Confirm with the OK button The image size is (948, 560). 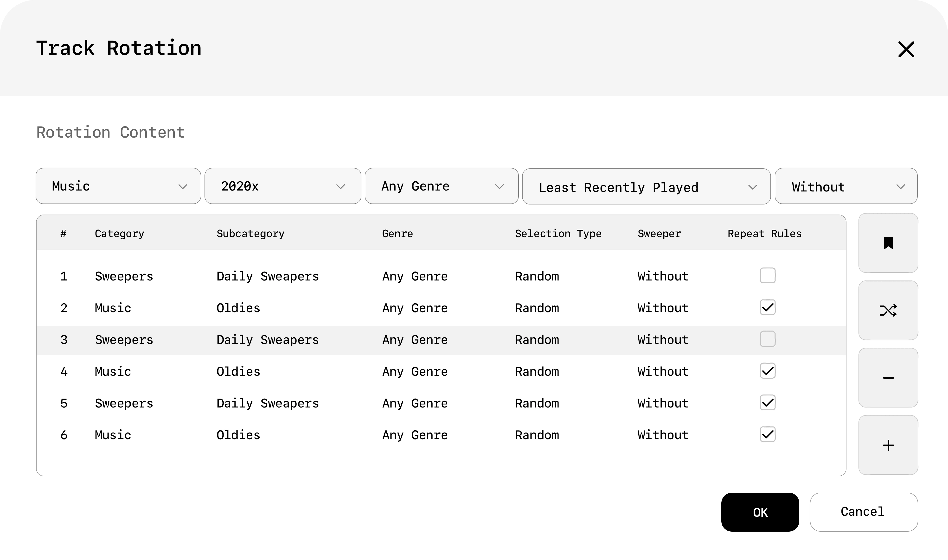point(760,512)
